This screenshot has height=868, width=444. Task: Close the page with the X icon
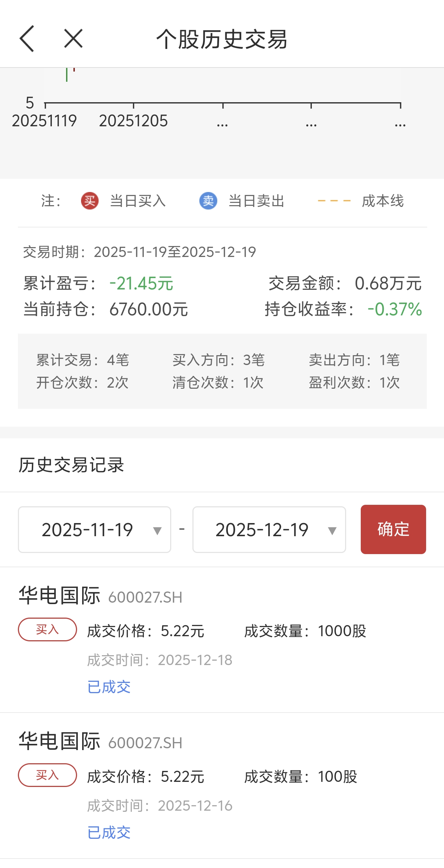point(73,39)
